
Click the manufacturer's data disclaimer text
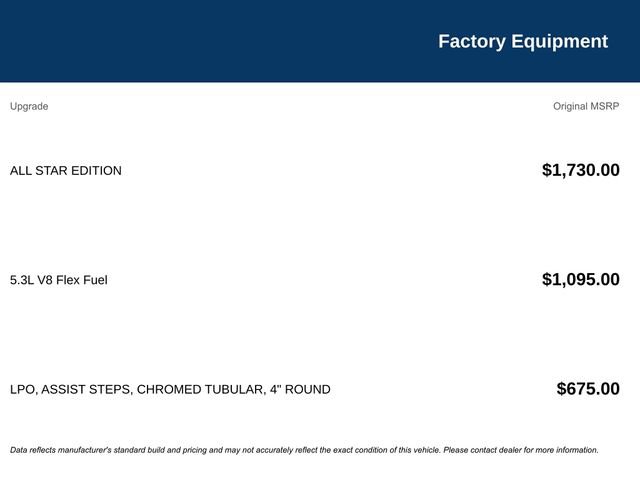[304, 450]
